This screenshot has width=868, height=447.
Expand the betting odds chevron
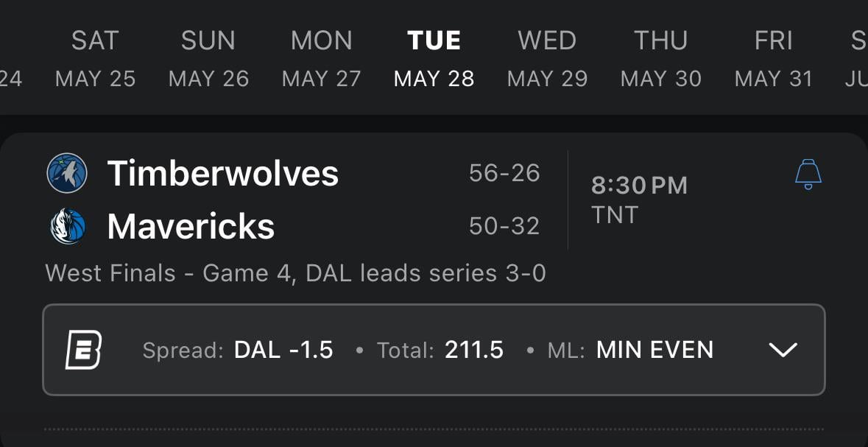click(x=783, y=350)
